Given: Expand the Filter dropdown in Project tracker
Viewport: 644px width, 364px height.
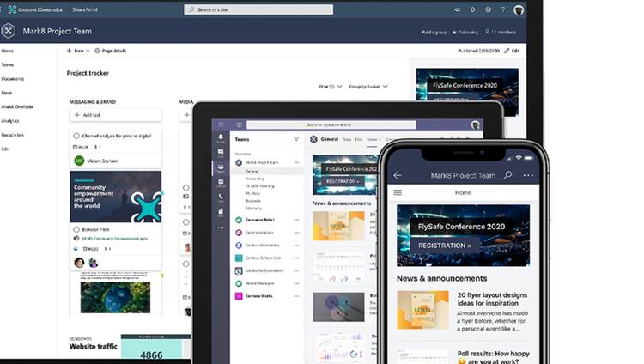Looking at the screenshot, I should click(x=331, y=87).
